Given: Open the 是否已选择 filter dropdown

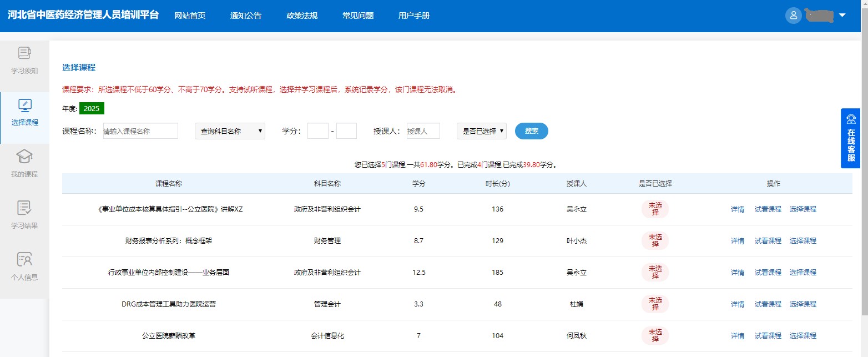Looking at the screenshot, I should coord(481,130).
